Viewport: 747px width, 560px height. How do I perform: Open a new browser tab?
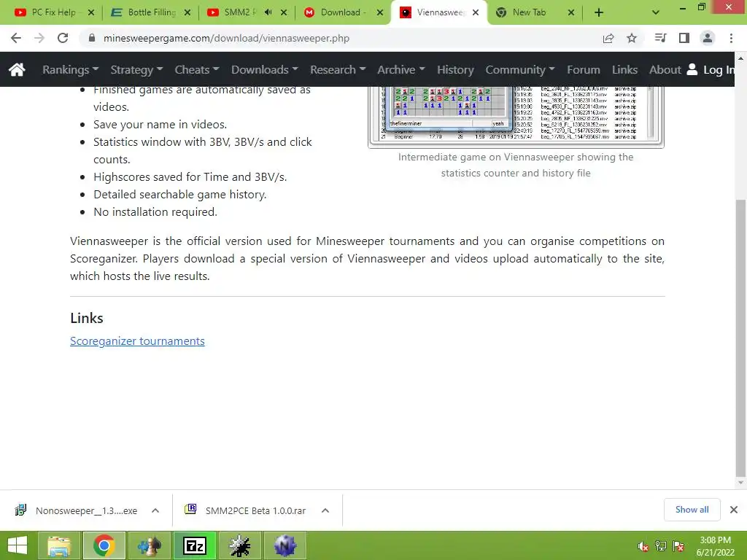coord(599,13)
